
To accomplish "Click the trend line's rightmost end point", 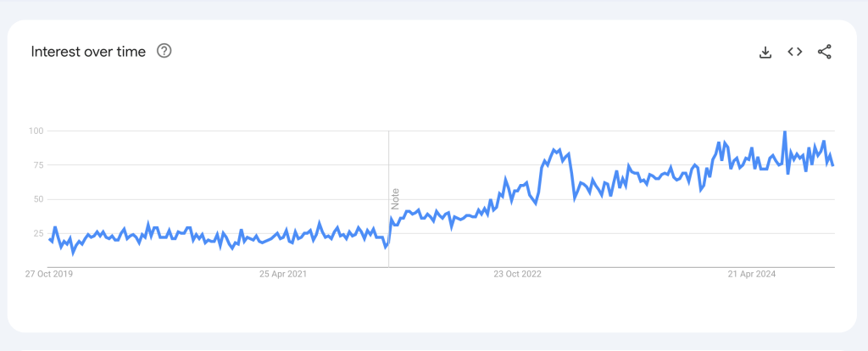I will [833, 165].
